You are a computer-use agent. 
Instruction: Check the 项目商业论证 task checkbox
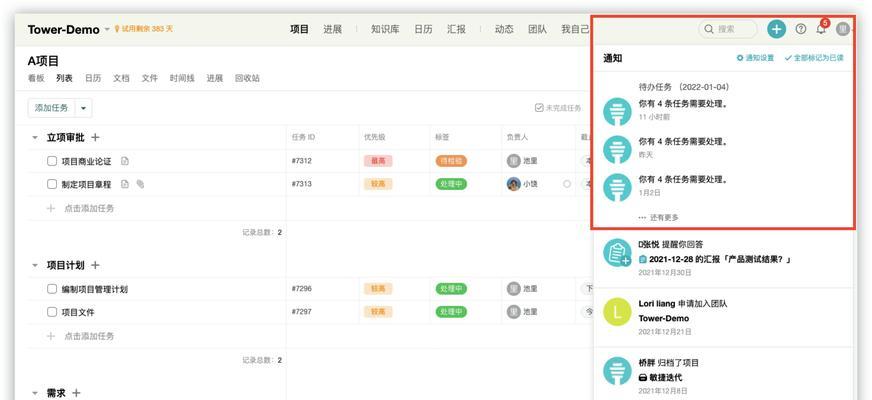tap(52, 161)
